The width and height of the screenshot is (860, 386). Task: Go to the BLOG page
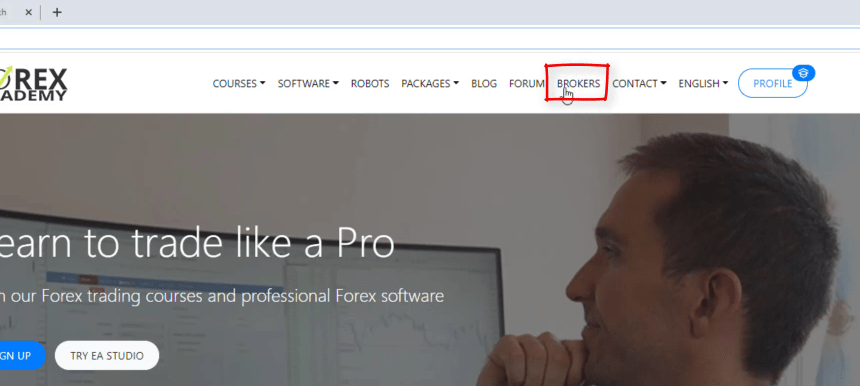pyautogui.click(x=484, y=83)
